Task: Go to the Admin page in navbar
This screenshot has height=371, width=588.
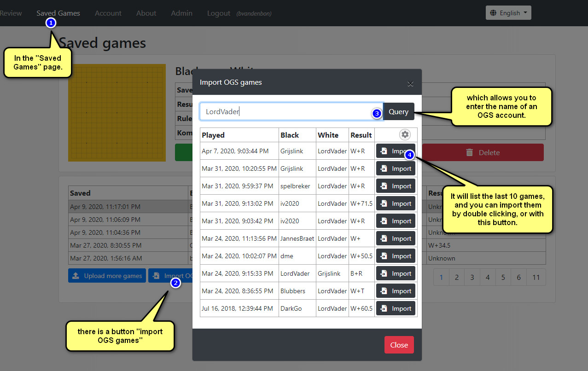Action: tap(181, 13)
